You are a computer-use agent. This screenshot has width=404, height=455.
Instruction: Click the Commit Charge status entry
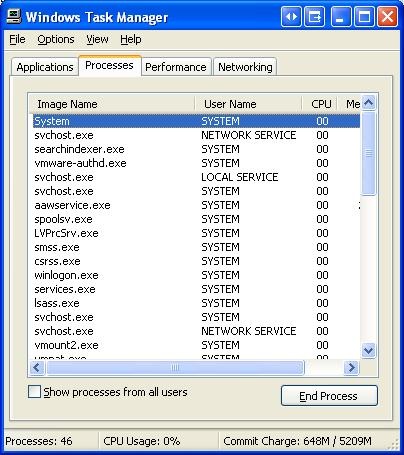[x=297, y=441]
